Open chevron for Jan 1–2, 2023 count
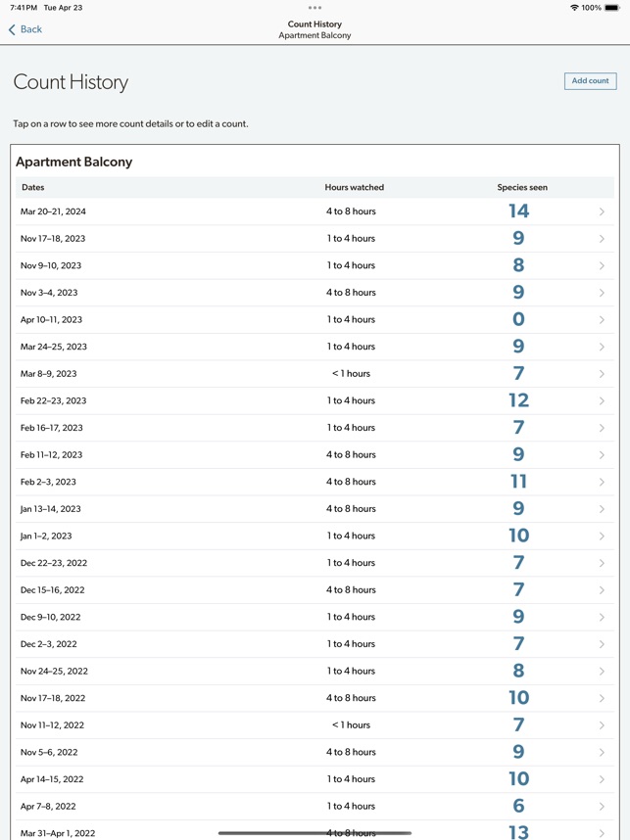 602,537
